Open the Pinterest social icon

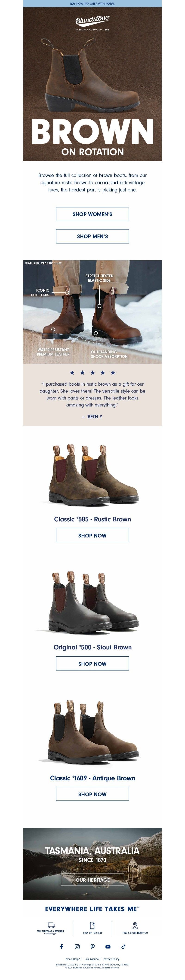[x=92, y=946]
